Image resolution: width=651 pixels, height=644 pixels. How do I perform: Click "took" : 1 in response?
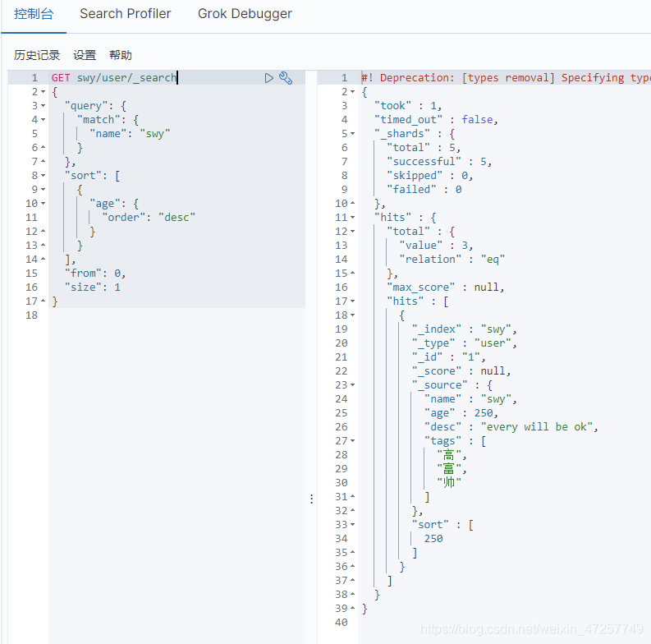point(408,105)
